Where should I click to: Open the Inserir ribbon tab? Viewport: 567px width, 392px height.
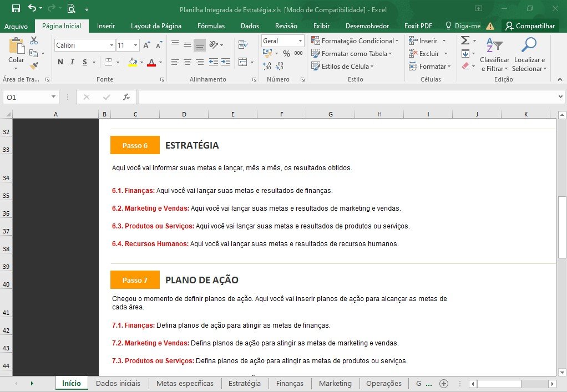click(x=106, y=26)
